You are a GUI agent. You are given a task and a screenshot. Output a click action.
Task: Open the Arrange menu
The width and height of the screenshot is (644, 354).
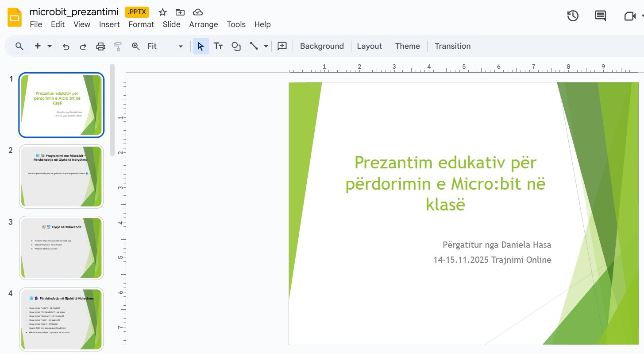click(203, 24)
